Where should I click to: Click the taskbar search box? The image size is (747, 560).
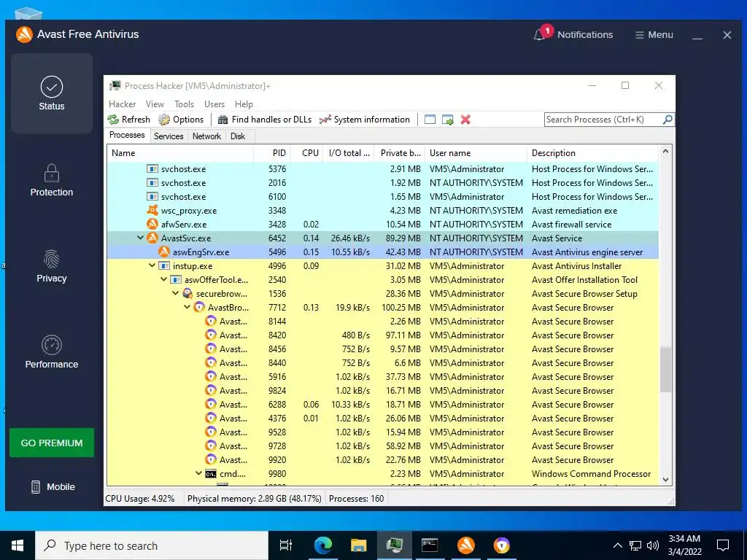[x=152, y=545]
